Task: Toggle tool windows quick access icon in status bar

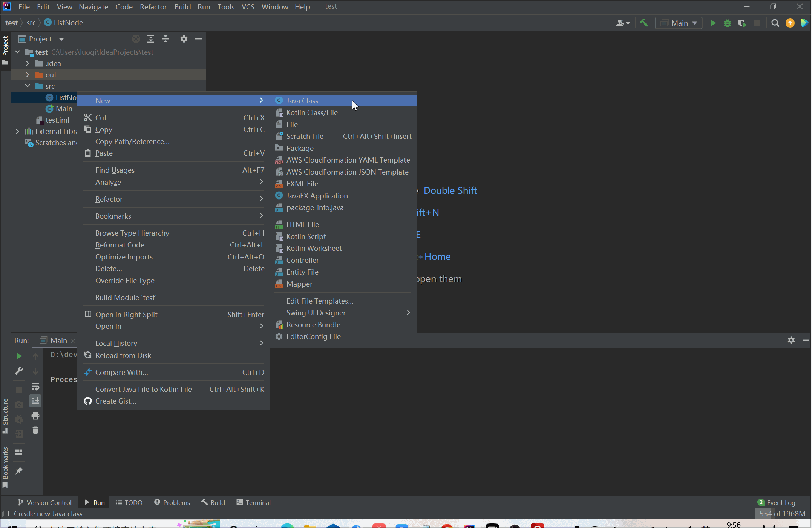Action: click(x=6, y=514)
